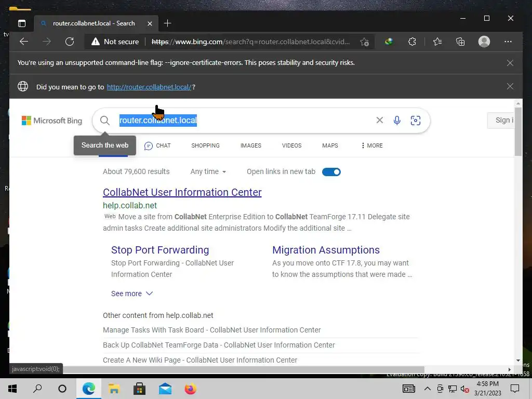Go forward to the next page
Image resolution: width=532 pixels, height=399 pixels.
(47, 42)
